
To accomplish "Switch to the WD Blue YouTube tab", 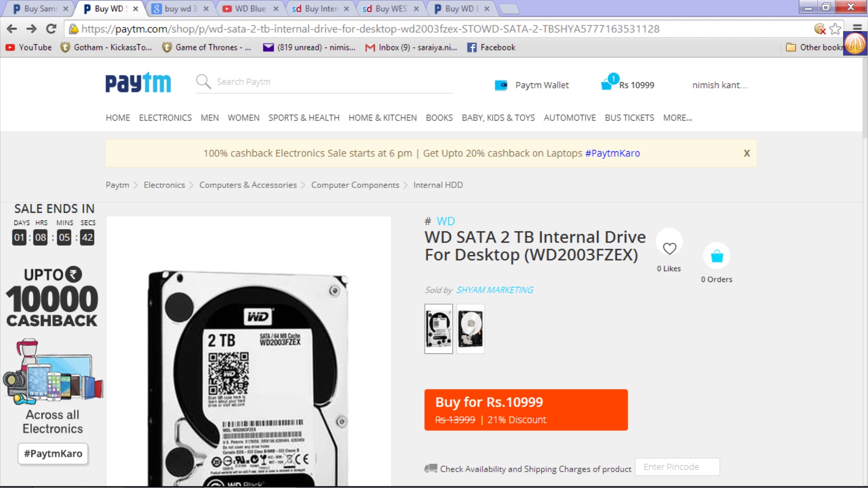I will coord(250,9).
